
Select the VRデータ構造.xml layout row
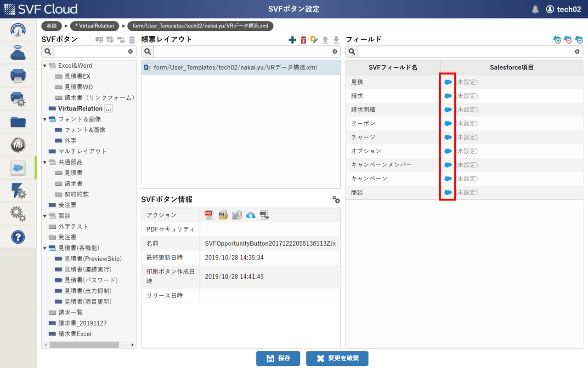pyautogui.click(x=241, y=68)
